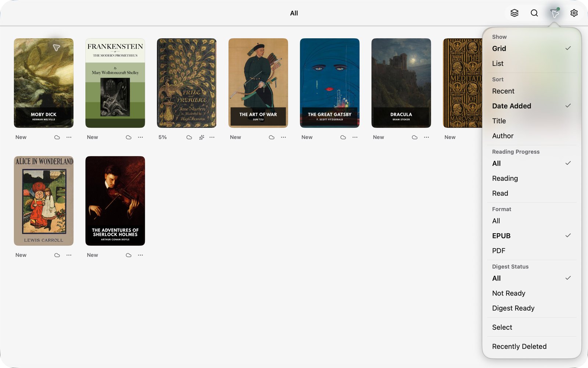Open library search
588x368 pixels.
tap(534, 13)
